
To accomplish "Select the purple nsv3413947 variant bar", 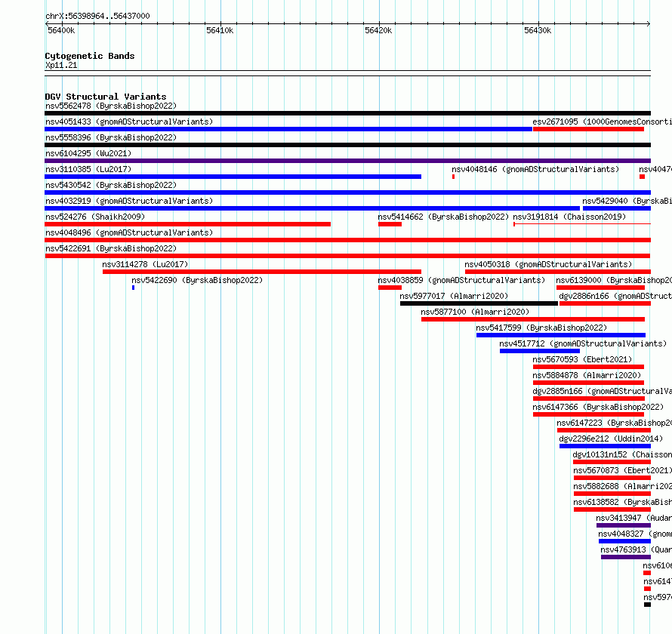I will click(624, 525).
